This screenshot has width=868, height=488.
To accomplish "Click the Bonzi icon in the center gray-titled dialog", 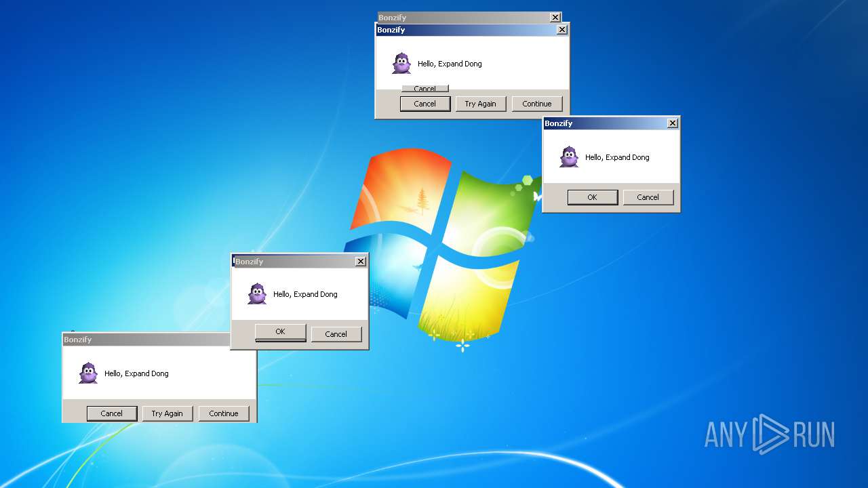I will [257, 293].
